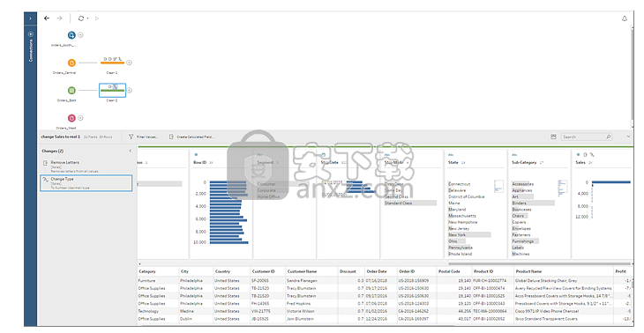Select the Fred Hopkins customer cell
Viewport: 644px width, 333px height.
pos(298,303)
